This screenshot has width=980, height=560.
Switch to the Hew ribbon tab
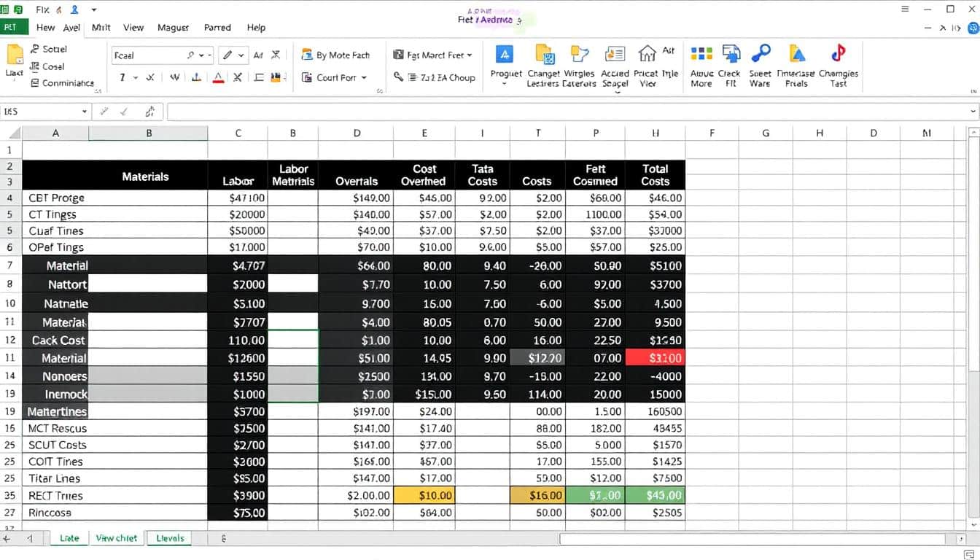click(45, 27)
